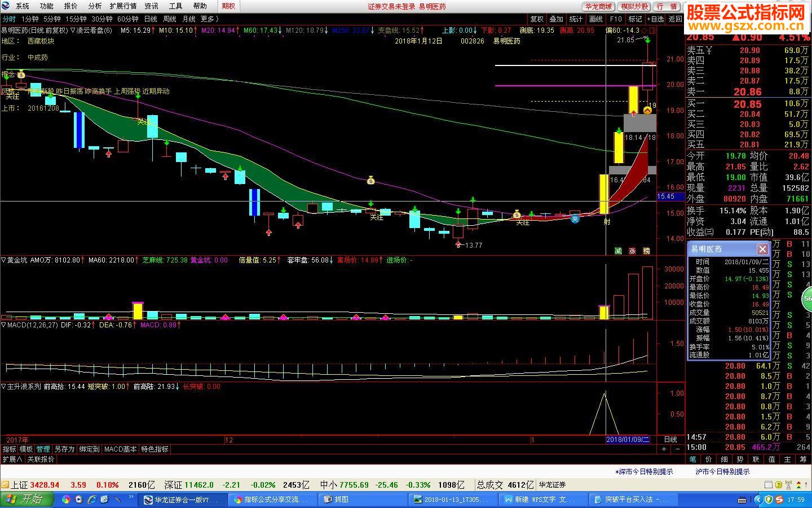Open F10 company information
812x508 pixels.
pos(616,19)
